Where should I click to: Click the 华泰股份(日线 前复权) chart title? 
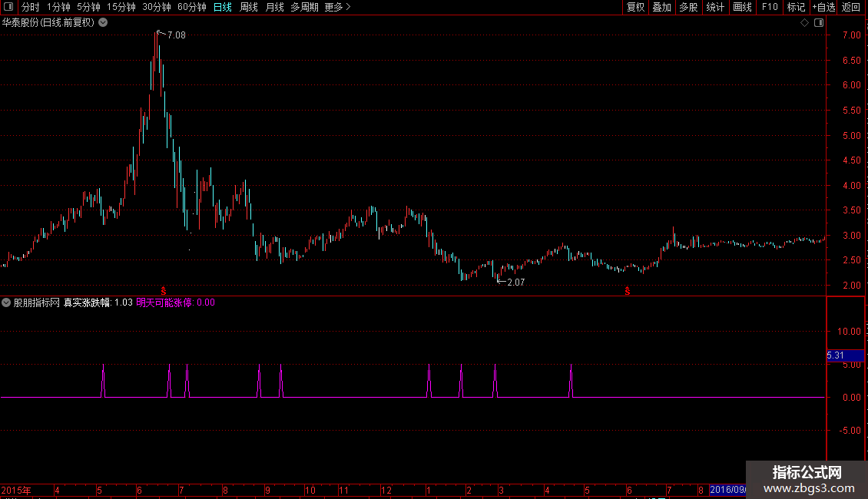click(x=48, y=23)
